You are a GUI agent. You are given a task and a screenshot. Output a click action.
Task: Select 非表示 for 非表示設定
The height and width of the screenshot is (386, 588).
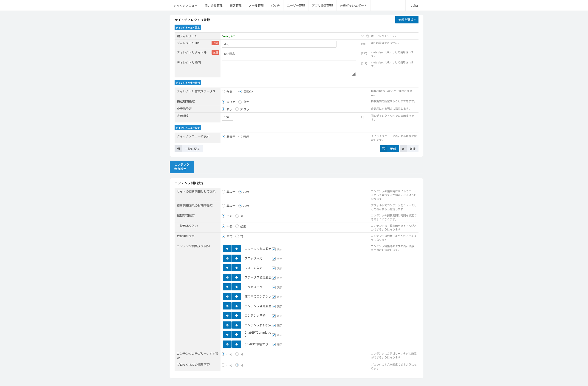(237, 109)
